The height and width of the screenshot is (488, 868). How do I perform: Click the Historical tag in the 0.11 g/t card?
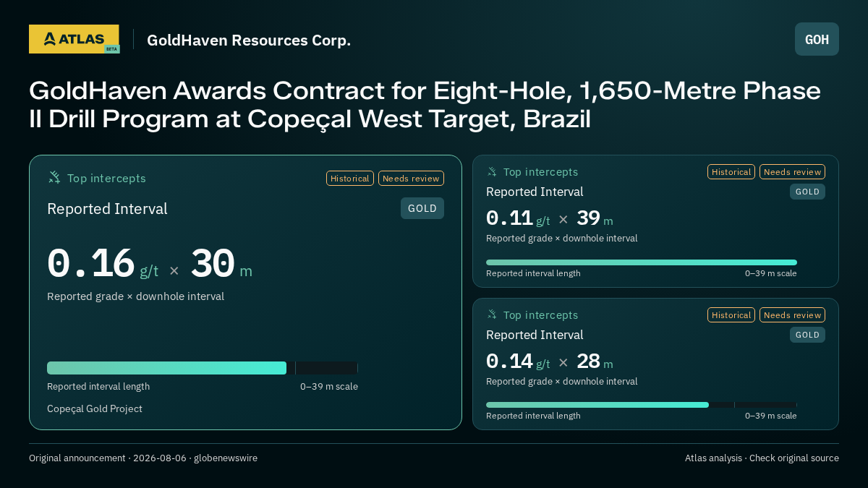(x=731, y=171)
